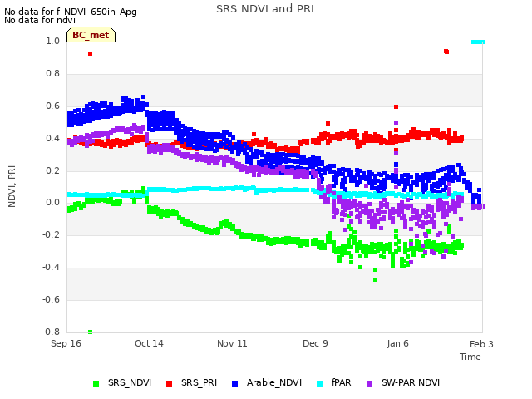Toggle the fPAR legend entry

(x=334, y=382)
